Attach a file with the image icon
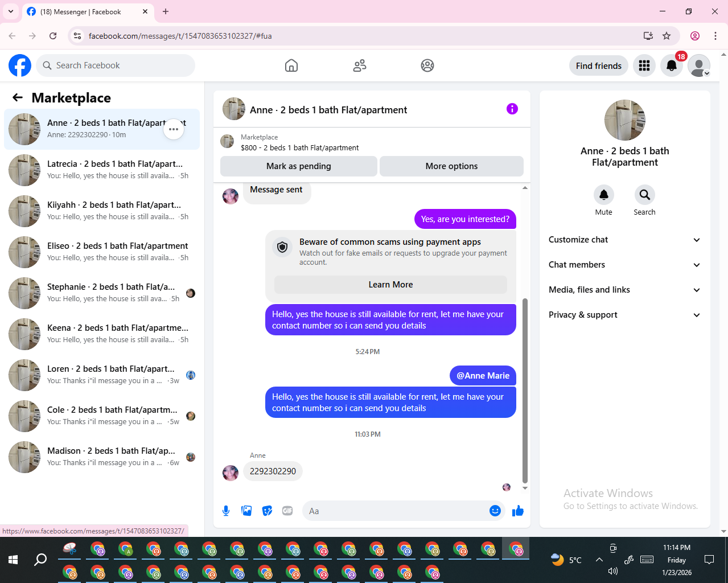The image size is (728, 583). point(246,511)
